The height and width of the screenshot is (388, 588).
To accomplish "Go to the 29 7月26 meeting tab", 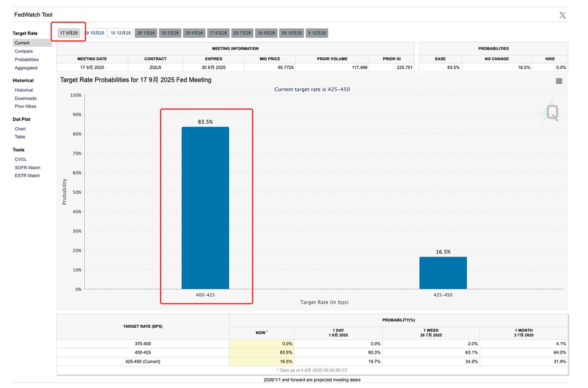I will 243,33.
